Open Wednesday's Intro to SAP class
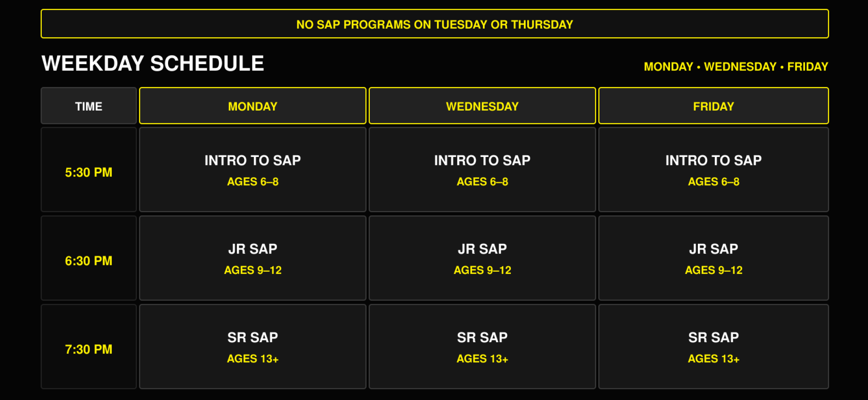Image resolution: width=868 pixels, height=400 pixels. pos(482,170)
